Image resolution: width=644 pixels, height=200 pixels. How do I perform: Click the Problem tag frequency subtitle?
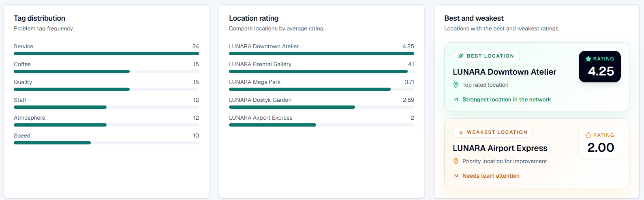44,28
